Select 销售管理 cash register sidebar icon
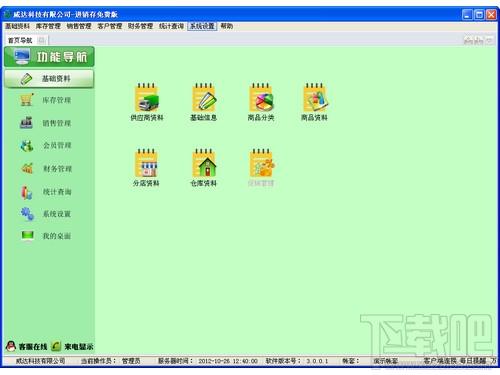Screen dimensions: 500x375 pyautogui.click(x=26, y=123)
